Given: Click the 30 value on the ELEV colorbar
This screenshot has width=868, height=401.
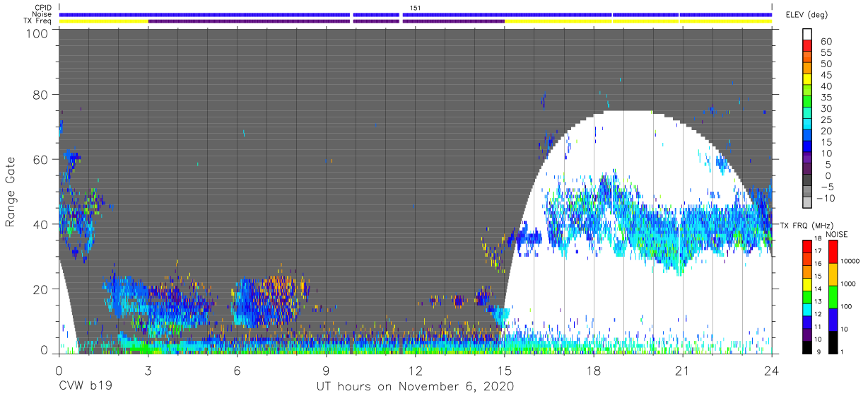Looking at the screenshot, I should coord(826,108).
